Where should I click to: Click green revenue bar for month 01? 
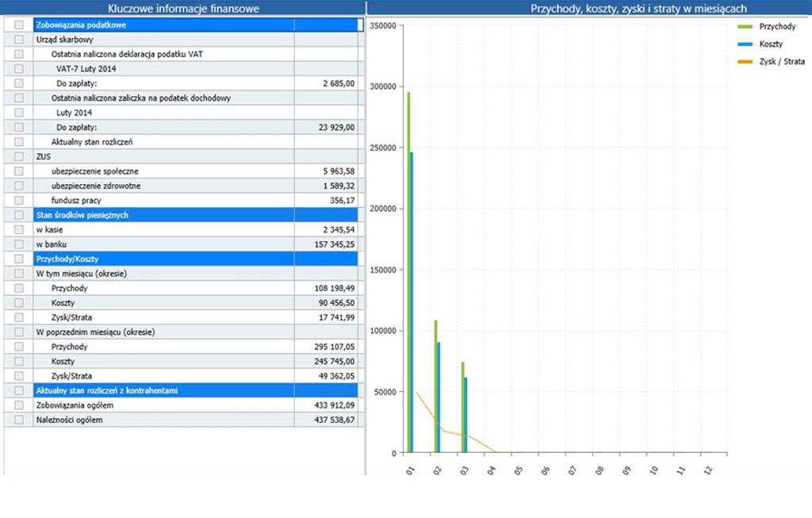408,272
